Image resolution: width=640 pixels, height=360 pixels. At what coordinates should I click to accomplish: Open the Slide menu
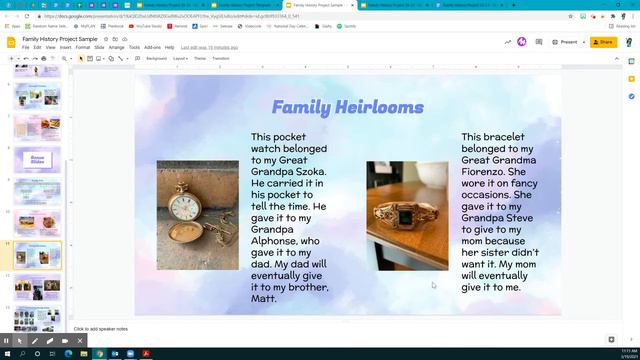[x=99, y=48]
